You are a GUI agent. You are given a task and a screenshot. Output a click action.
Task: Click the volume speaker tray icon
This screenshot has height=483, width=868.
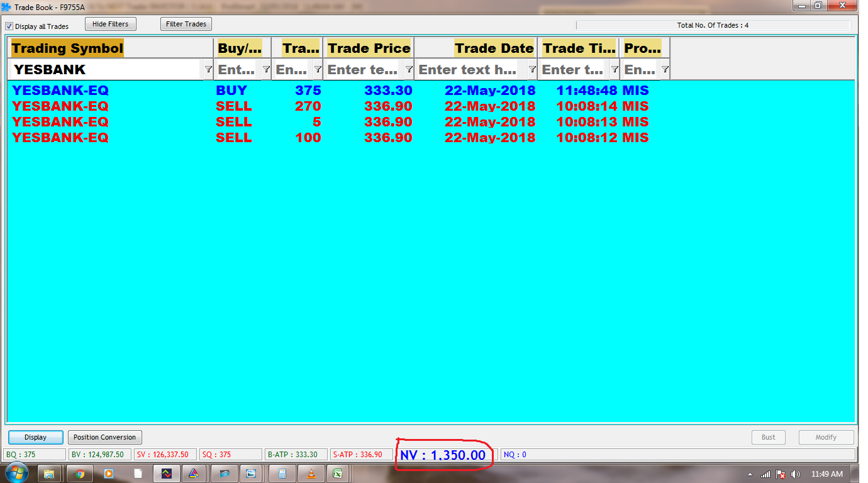(796, 474)
